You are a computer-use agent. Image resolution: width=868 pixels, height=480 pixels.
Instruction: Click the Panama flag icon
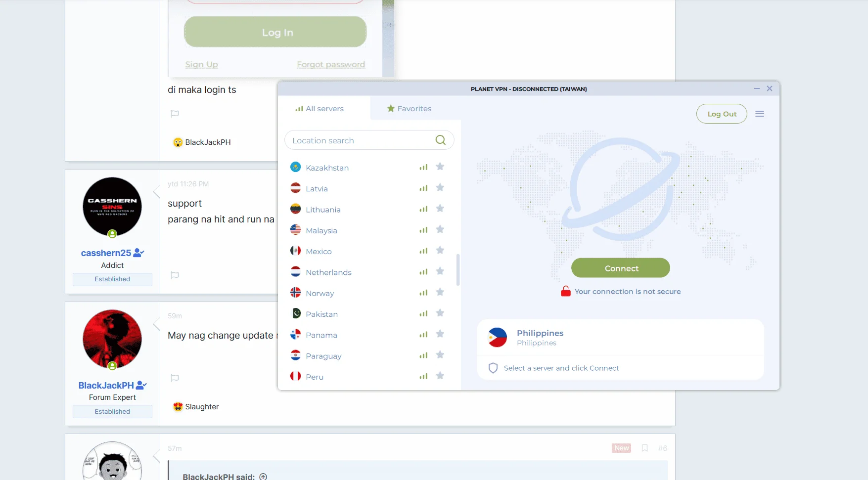pyautogui.click(x=295, y=334)
